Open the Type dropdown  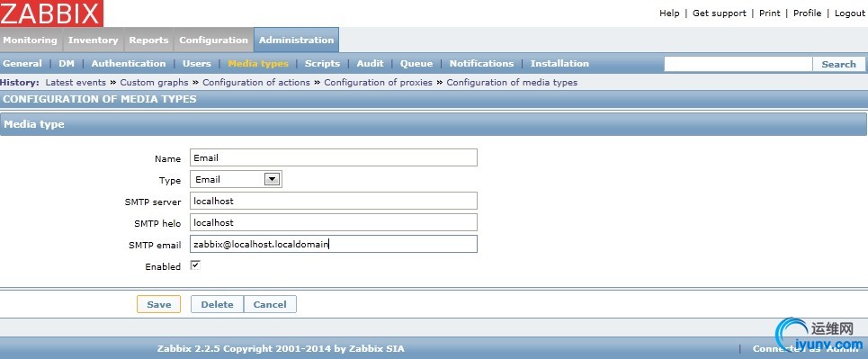pos(236,179)
